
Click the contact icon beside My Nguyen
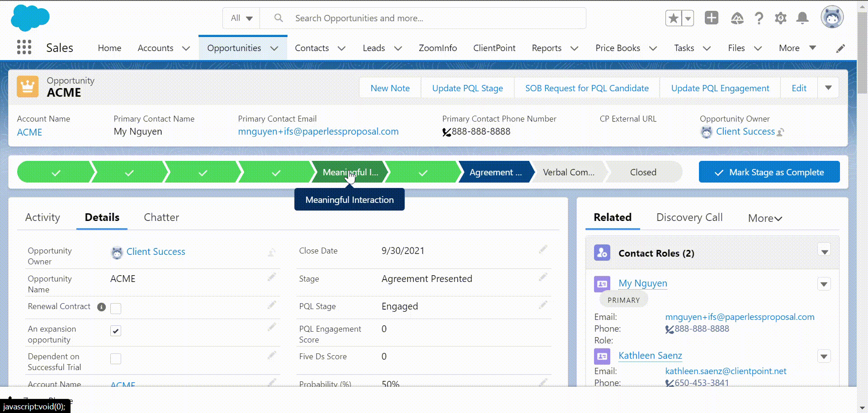602,284
